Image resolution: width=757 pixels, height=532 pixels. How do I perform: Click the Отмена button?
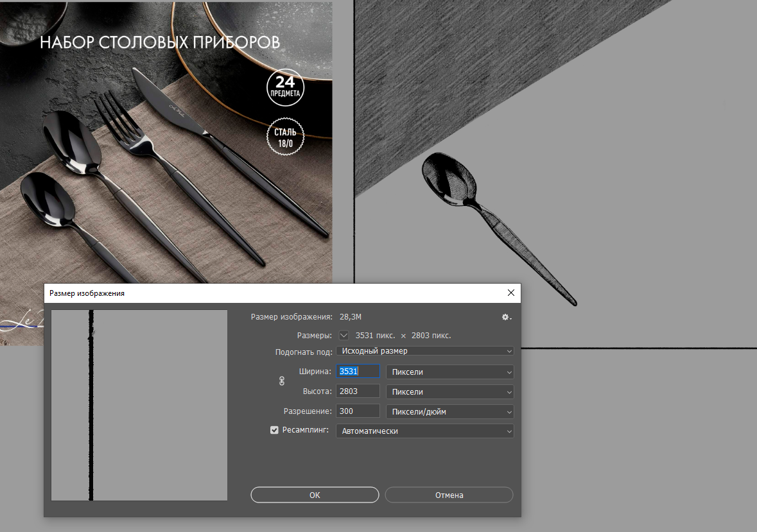click(449, 495)
